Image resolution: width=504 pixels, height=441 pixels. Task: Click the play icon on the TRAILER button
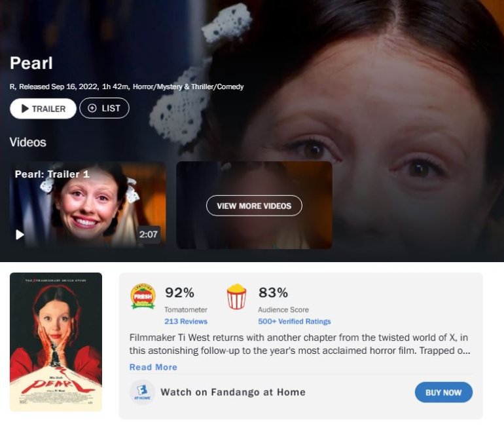click(25, 109)
